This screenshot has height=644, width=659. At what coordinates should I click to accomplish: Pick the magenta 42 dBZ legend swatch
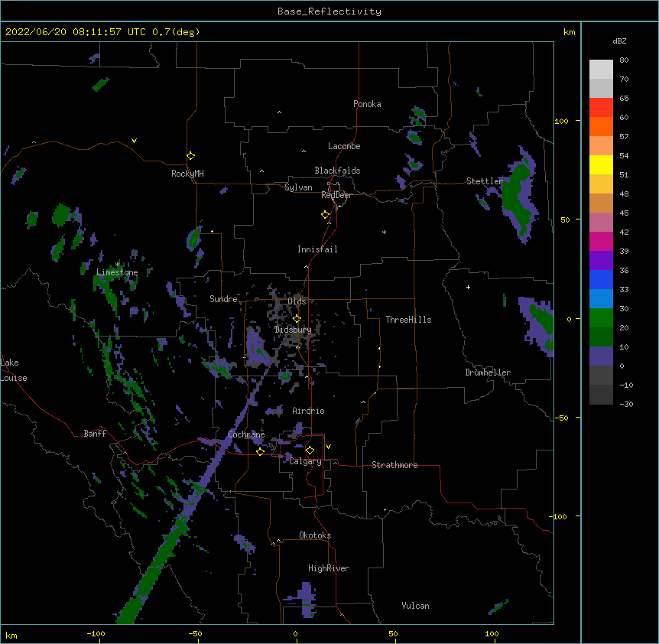601,241
